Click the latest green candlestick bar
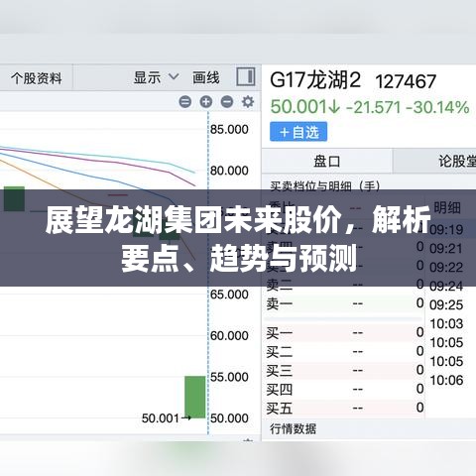 click(x=194, y=397)
